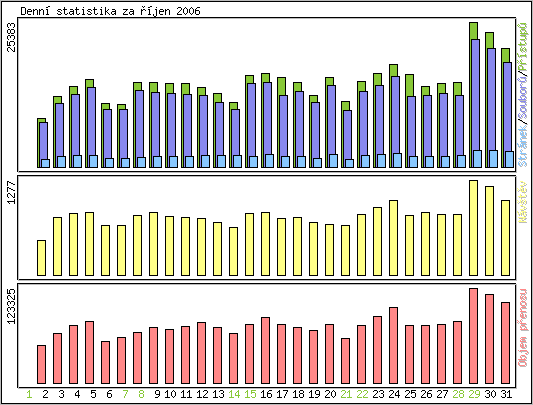Click the light blue pages bar for day 16
533x405 pixels.
click(x=270, y=161)
